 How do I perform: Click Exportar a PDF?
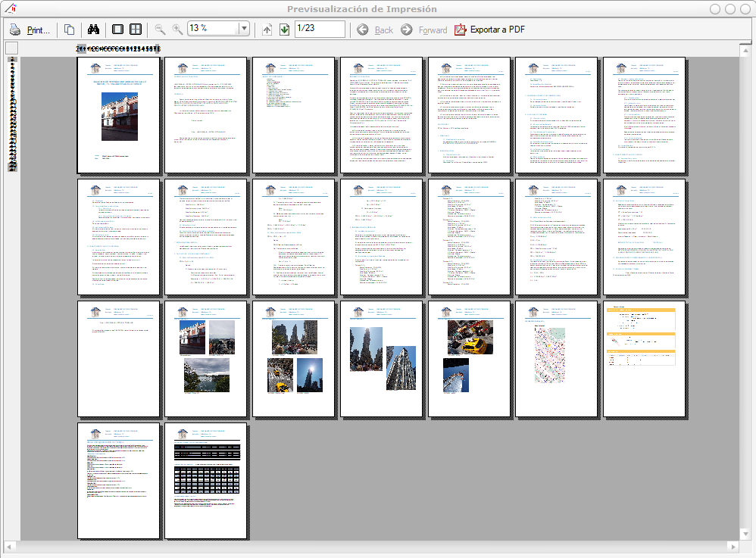tap(489, 30)
